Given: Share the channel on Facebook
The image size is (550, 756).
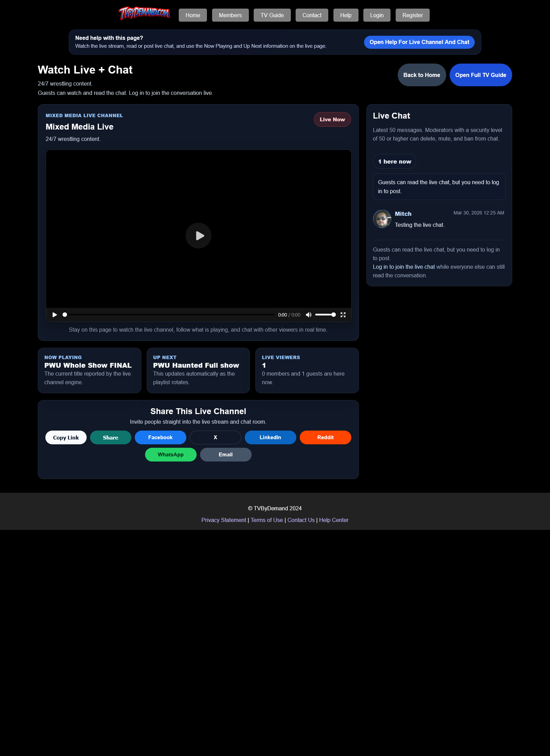Looking at the screenshot, I should (160, 437).
